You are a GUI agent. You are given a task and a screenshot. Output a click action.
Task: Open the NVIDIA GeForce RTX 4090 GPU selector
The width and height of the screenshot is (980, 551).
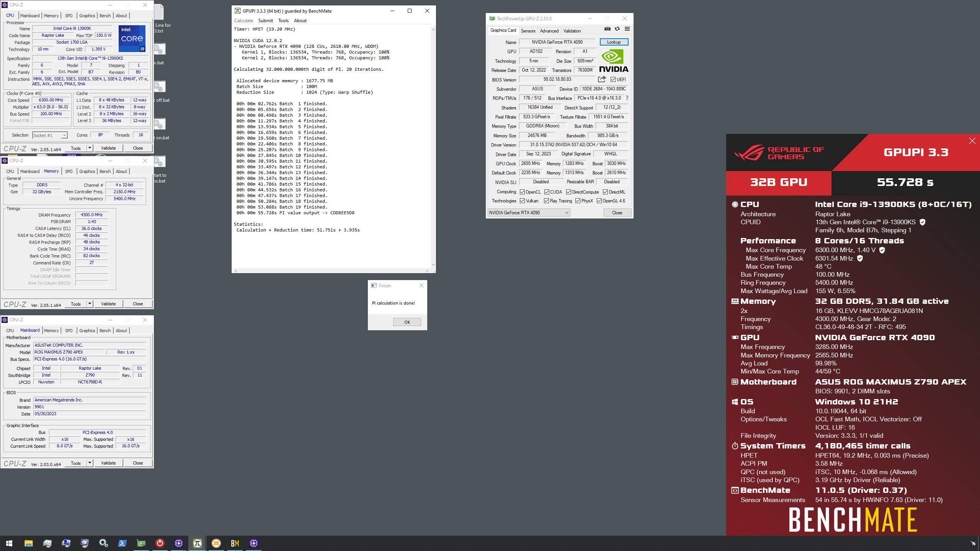coord(529,213)
